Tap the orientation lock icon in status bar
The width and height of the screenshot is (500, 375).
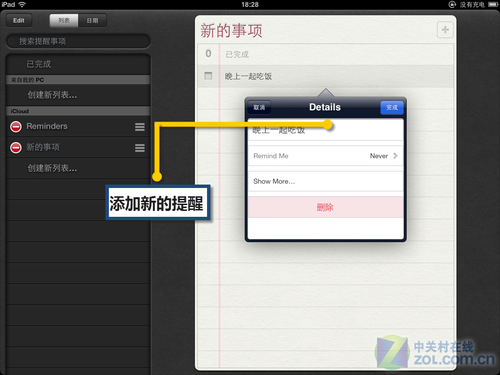click(452, 4)
